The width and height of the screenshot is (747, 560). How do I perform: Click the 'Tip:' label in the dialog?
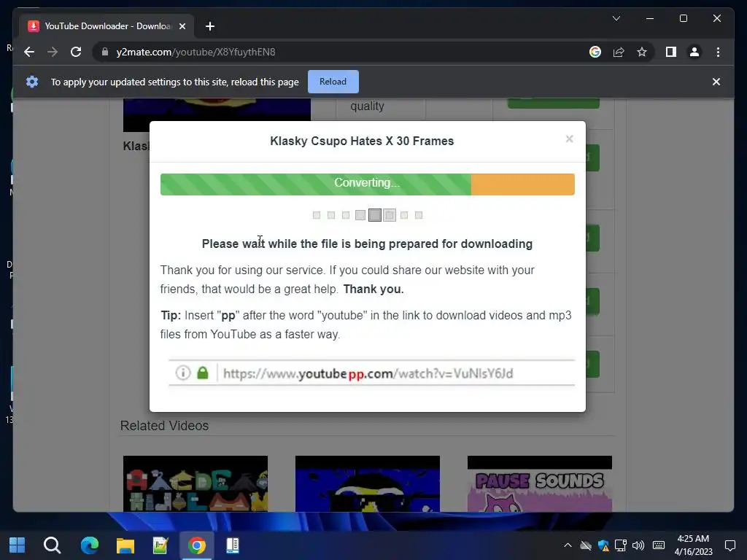point(171,316)
